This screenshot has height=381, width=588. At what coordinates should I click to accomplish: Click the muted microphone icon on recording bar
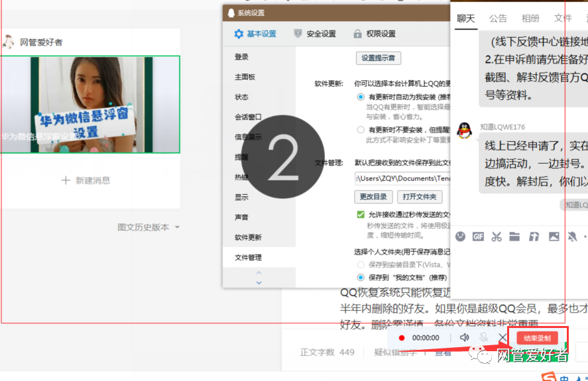click(x=484, y=337)
